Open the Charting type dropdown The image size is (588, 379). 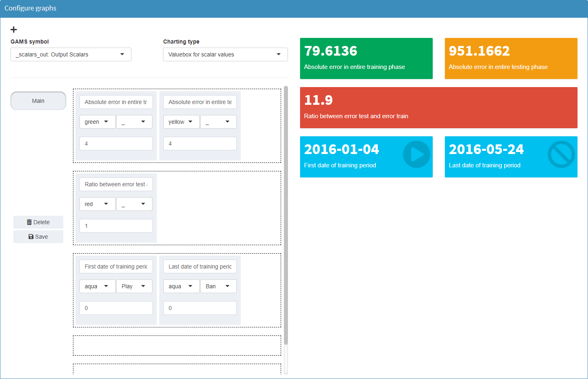point(225,54)
